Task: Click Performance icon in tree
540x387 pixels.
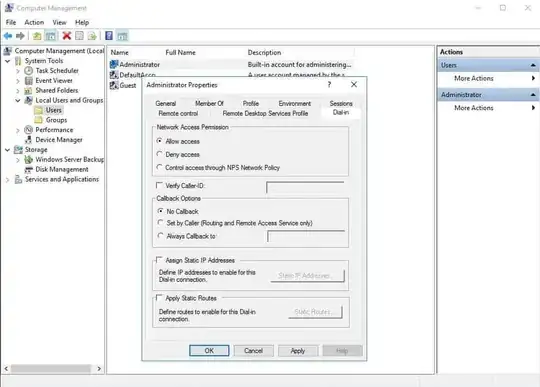Action: coord(29,130)
